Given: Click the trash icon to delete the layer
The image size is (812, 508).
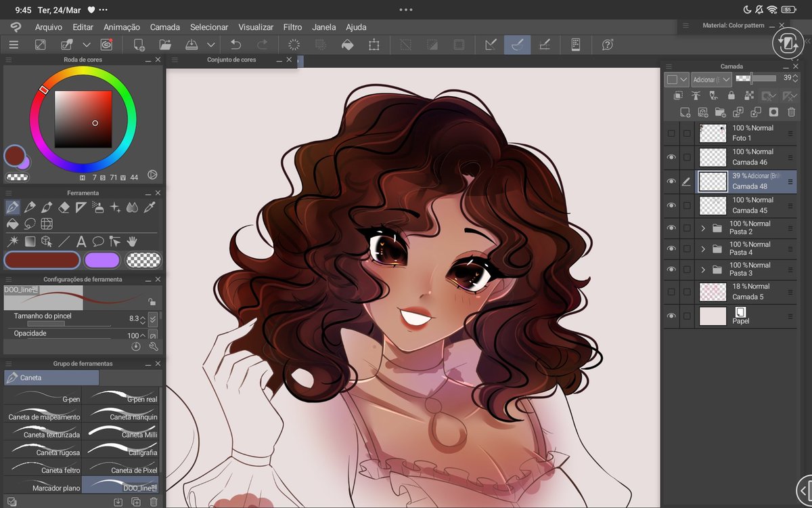Looking at the screenshot, I should (x=792, y=112).
